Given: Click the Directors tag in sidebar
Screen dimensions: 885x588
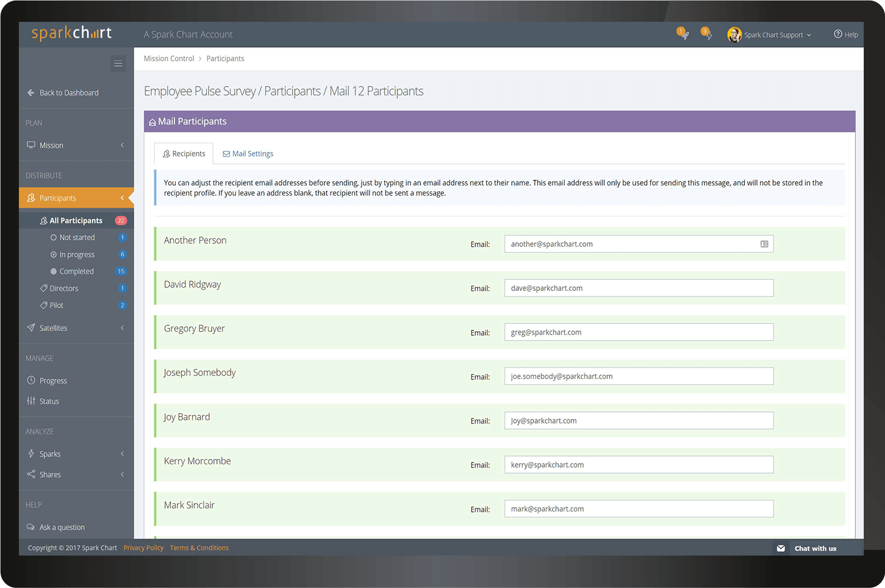Looking at the screenshot, I should 64,289.
